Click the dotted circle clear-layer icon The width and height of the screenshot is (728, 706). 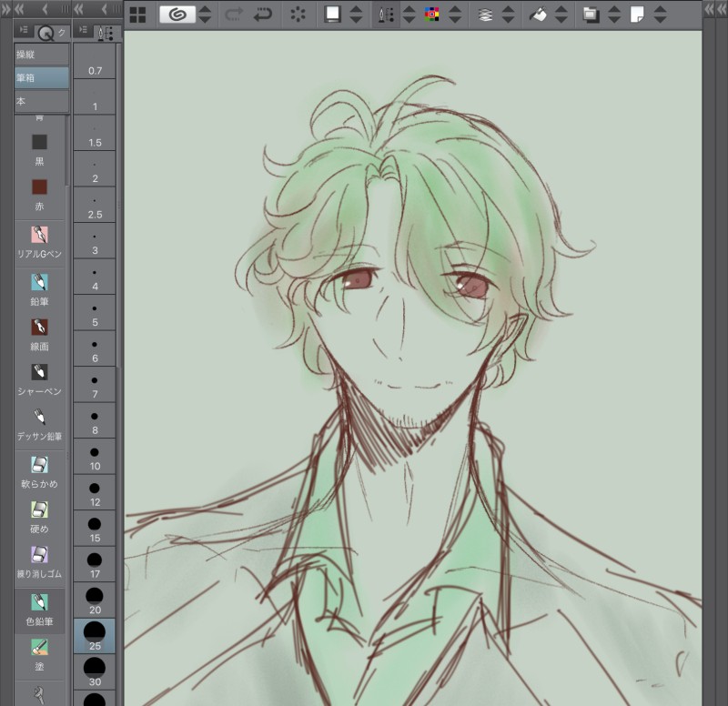point(298,15)
